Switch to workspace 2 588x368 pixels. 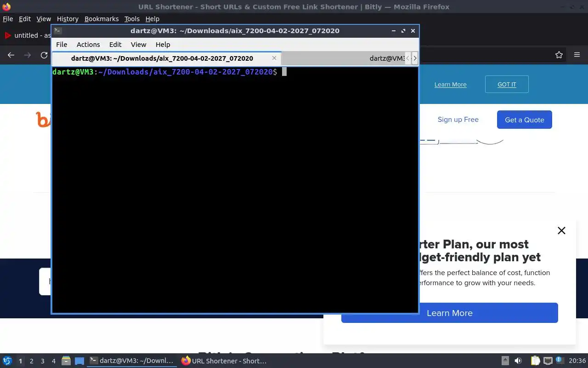pyautogui.click(x=31, y=361)
